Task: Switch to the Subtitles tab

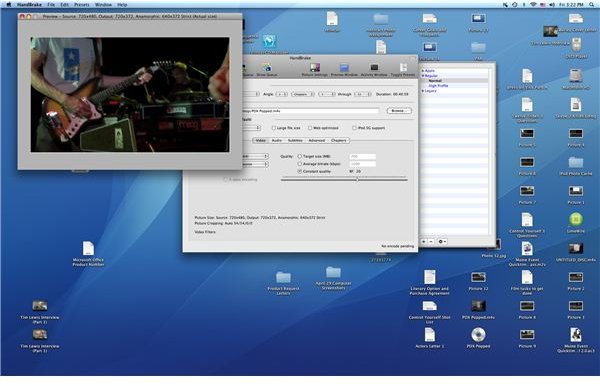Action: (295, 140)
